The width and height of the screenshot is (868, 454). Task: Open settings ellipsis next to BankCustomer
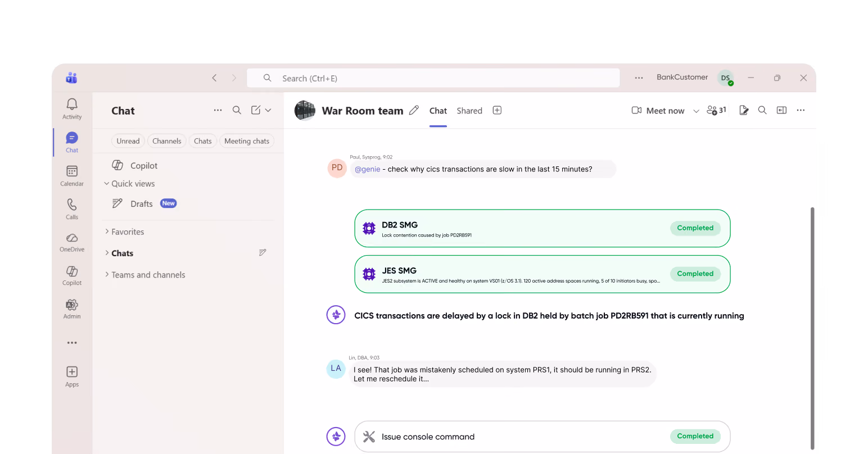(x=639, y=78)
